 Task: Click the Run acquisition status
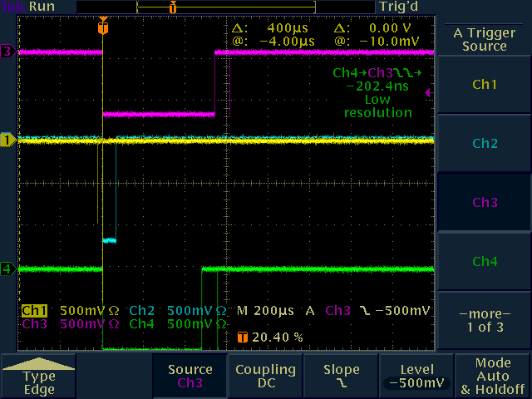(42, 7)
